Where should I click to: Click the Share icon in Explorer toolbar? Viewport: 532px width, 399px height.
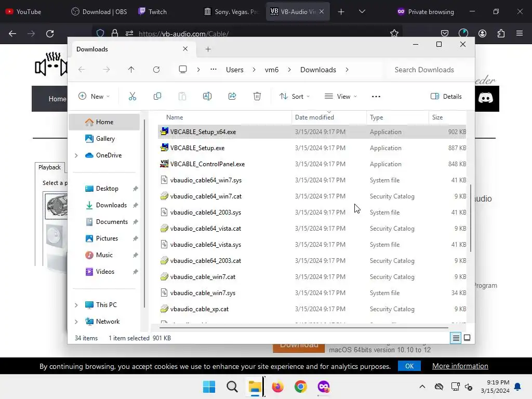coord(232,96)
